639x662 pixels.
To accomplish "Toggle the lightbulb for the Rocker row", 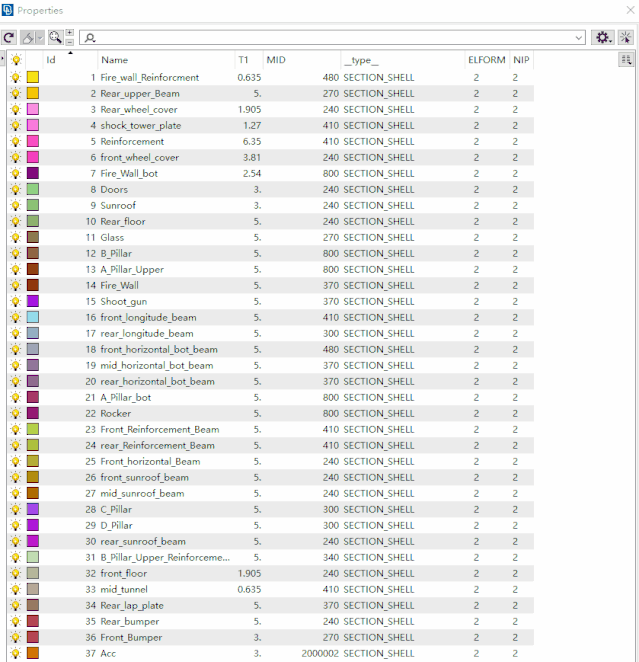I will 16,414.
